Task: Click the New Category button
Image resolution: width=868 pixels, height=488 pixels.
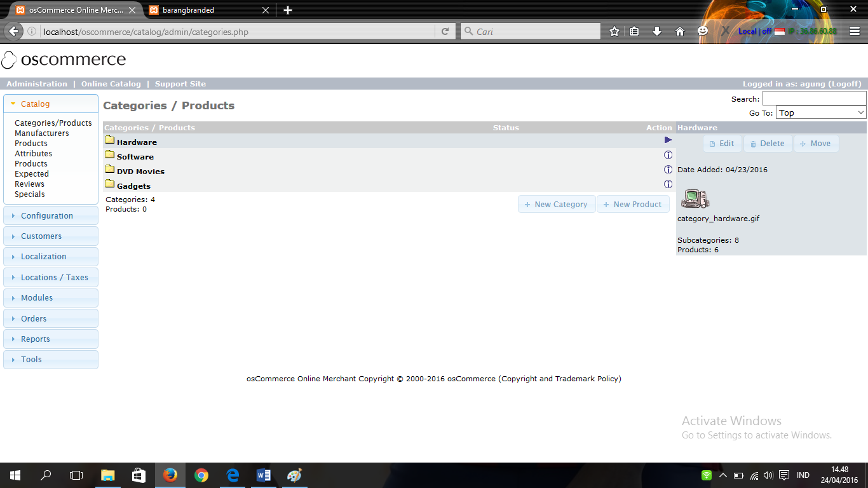Action: tap(557, 205)
